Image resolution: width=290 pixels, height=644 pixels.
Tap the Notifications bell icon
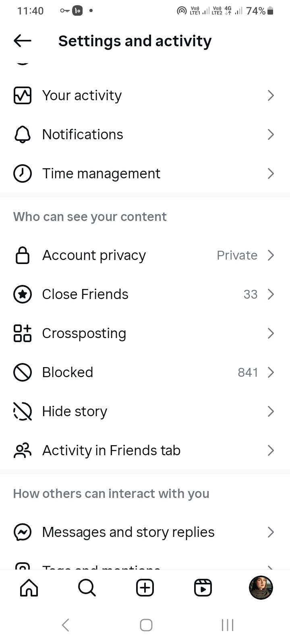[23, 134]
